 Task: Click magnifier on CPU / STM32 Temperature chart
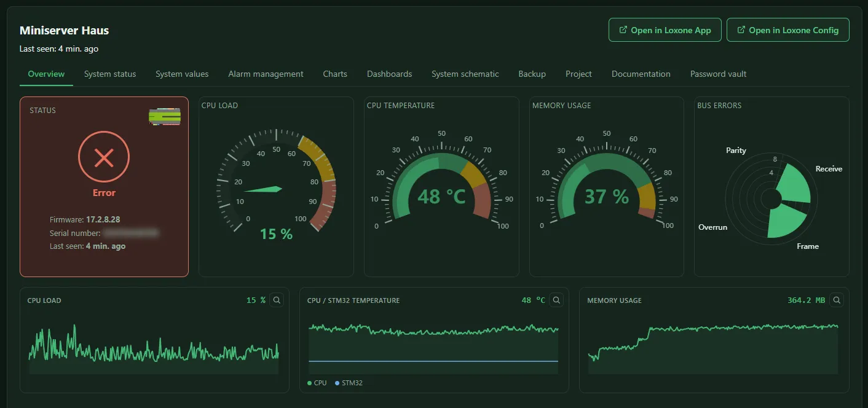(556, 300)
